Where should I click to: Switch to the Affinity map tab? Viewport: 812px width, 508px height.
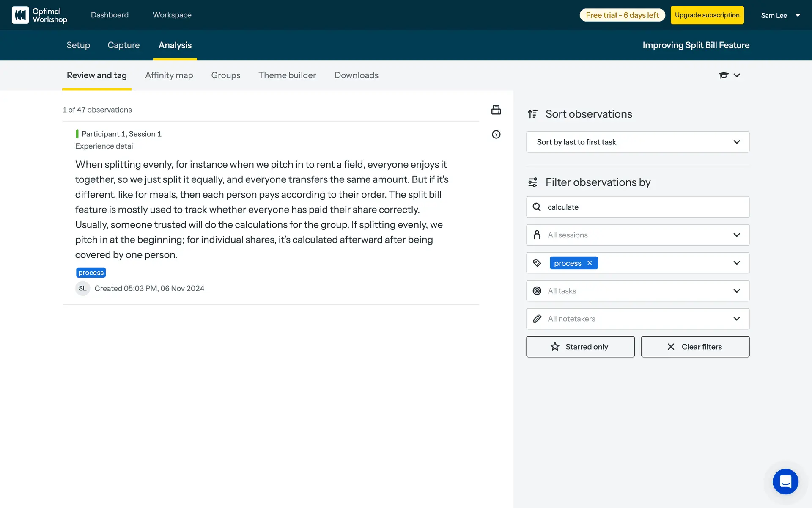(169, 75)
